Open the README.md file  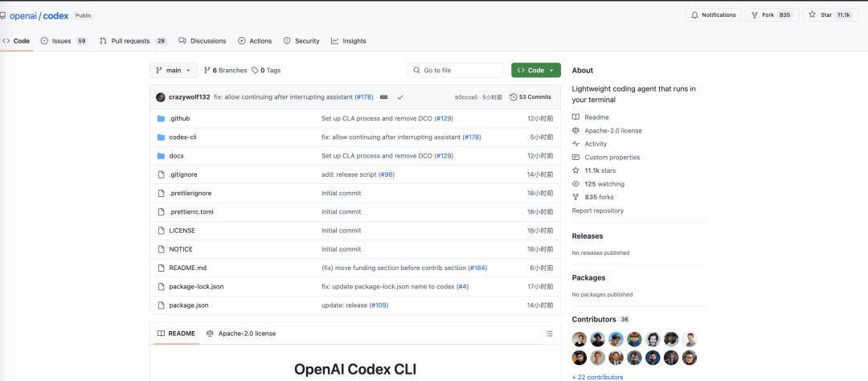click(x=187, y=268)
